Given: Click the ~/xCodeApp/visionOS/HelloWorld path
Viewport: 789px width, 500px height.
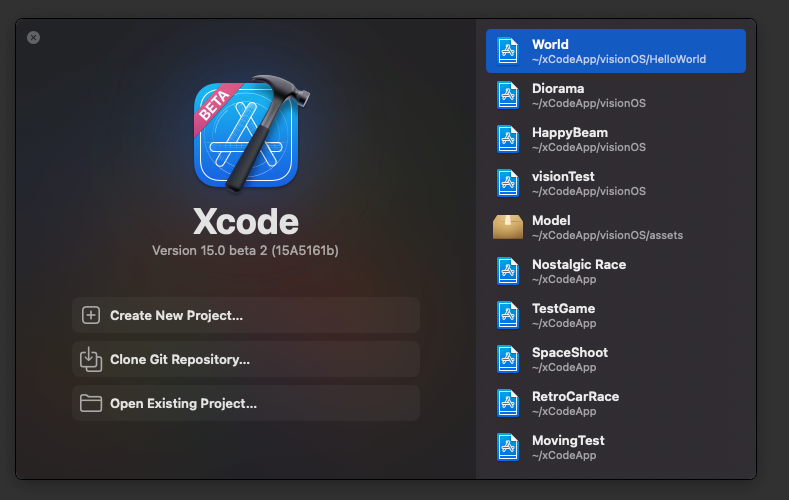Looking at the screenshot, I should [619, 59].
